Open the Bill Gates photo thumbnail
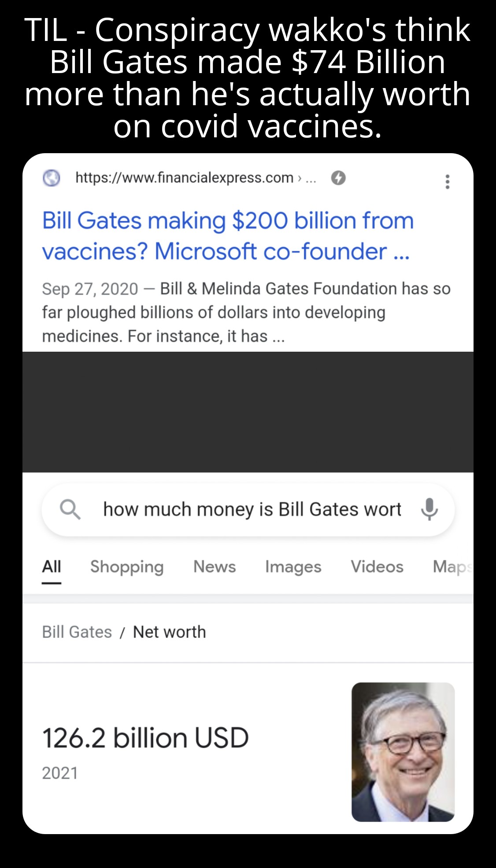 [x=403, y=752]
